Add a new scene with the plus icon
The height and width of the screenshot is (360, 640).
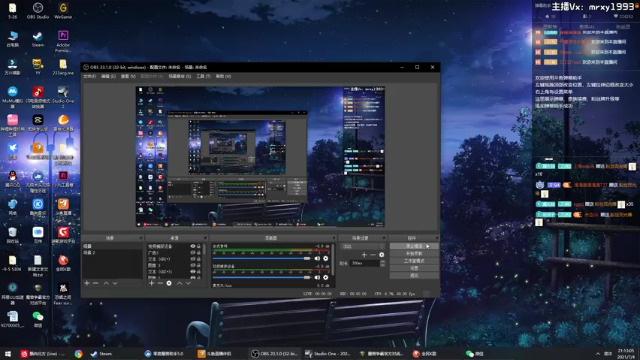pyautogui.click(x=87, y=283)
